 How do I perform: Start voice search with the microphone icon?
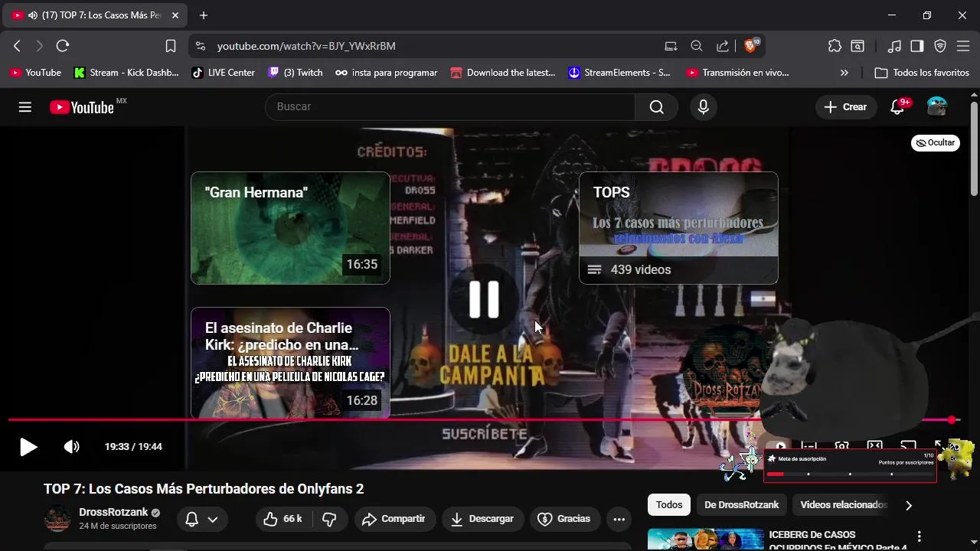pyautogui.click(x=703, y=107)
